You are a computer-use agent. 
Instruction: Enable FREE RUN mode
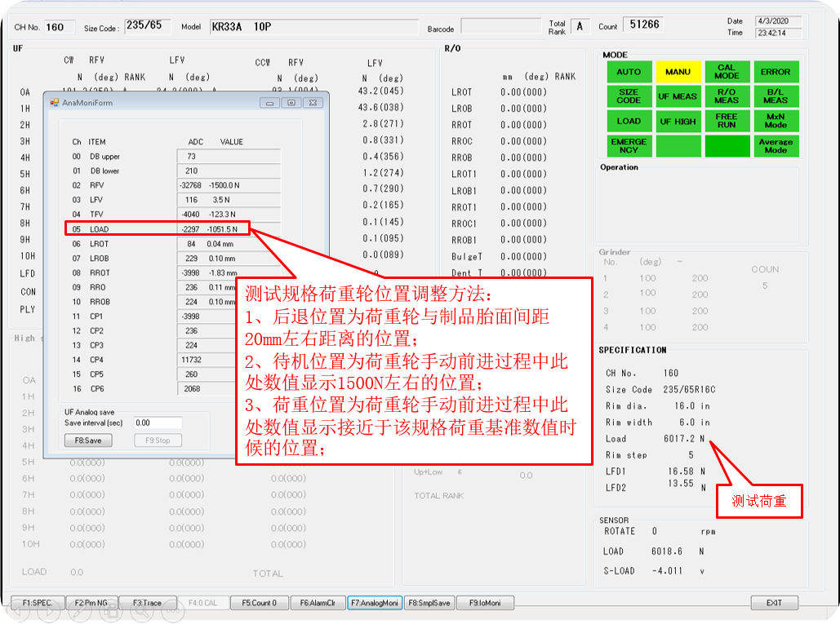[x=727, y=121]
